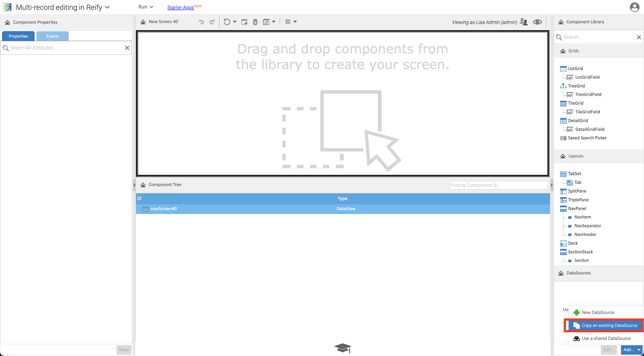The height and width of the screenshot is (356, 644).
Task: Click the delete/trash icon in toolbar
Action: coord(255,22)
